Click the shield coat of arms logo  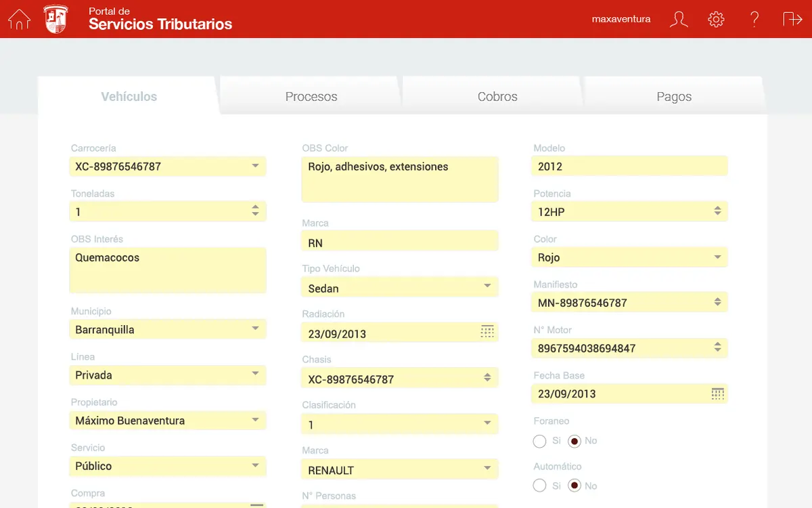55,19
